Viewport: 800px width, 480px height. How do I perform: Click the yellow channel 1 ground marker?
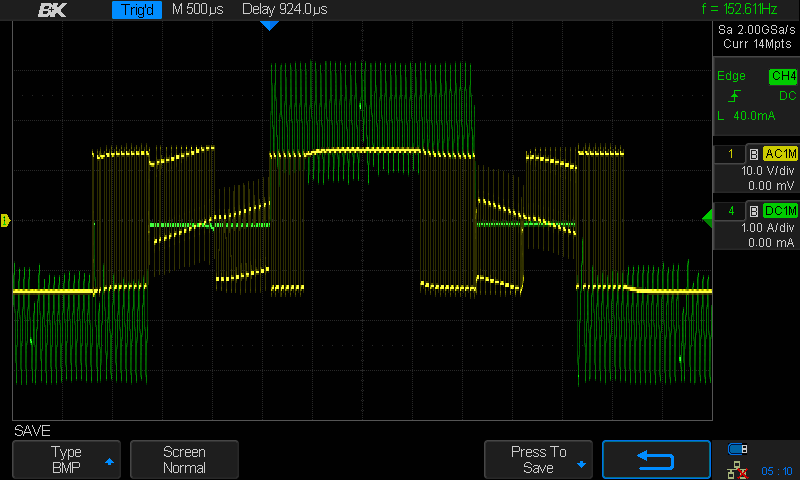pyautogui.click(x=6, y=220)
